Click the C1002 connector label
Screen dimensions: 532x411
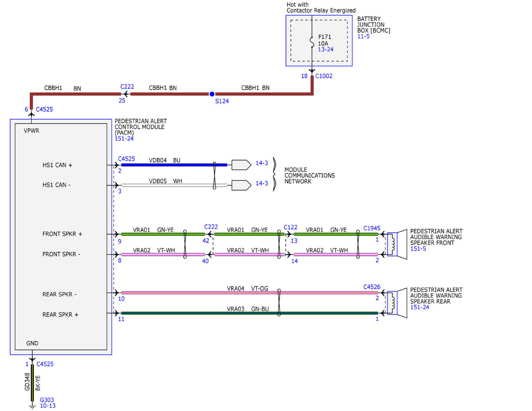click(324, 76)
